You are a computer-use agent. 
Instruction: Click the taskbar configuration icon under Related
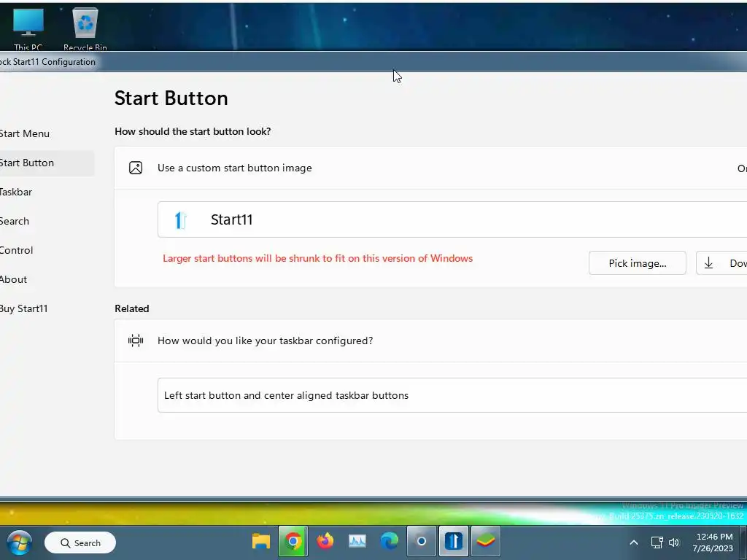pyautogui.click(x=136, y=341)
